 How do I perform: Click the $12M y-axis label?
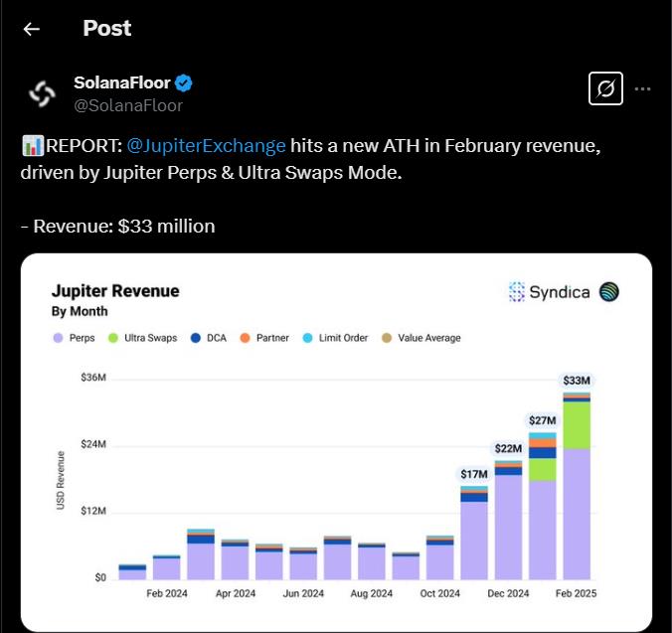pyautogui.click(x=93, y=511)
